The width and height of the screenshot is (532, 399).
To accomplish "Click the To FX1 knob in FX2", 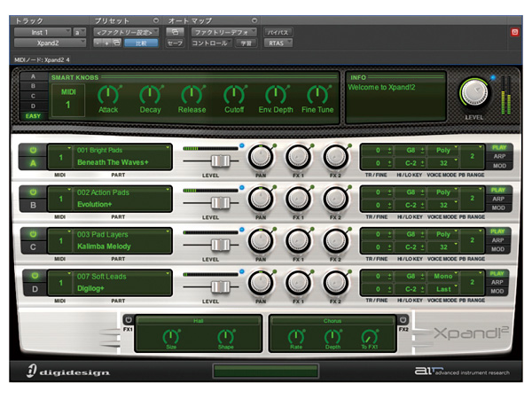I will [369, 337].
